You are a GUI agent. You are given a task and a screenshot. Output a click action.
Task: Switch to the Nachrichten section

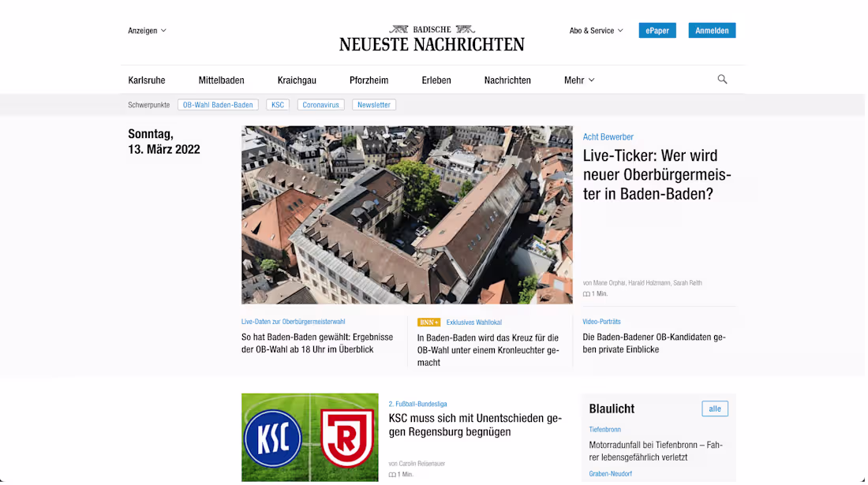point(507,80)
